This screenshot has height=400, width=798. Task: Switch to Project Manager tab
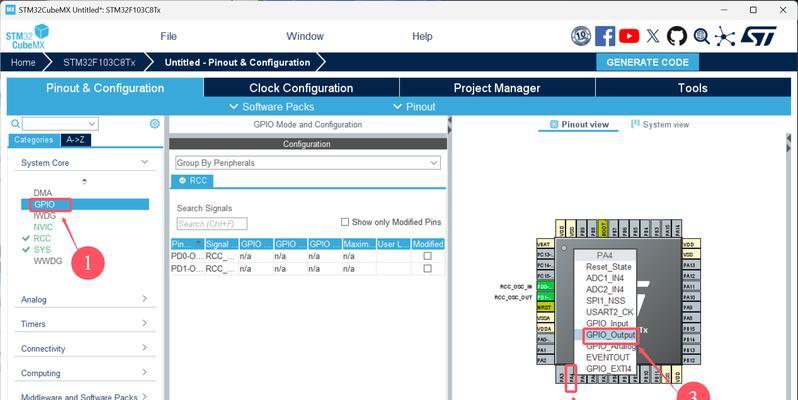tap(497, 88)
